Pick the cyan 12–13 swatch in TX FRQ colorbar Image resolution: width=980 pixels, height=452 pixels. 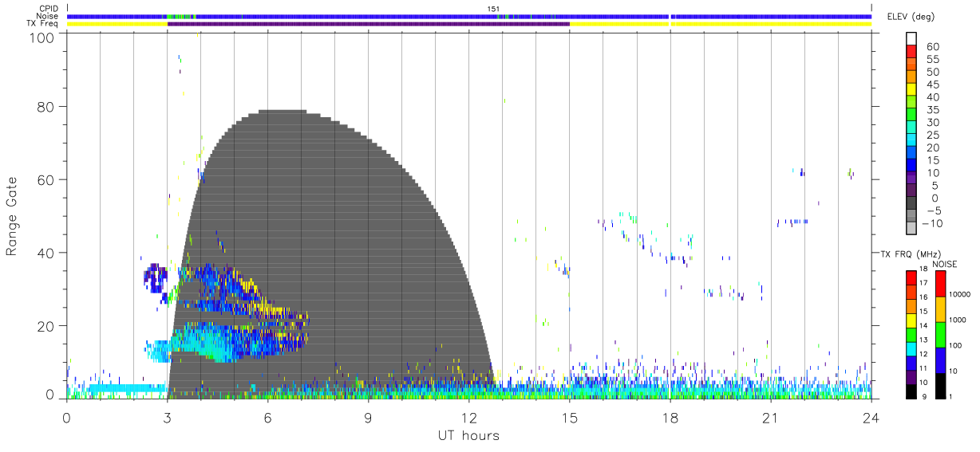[x=911, y=348]
